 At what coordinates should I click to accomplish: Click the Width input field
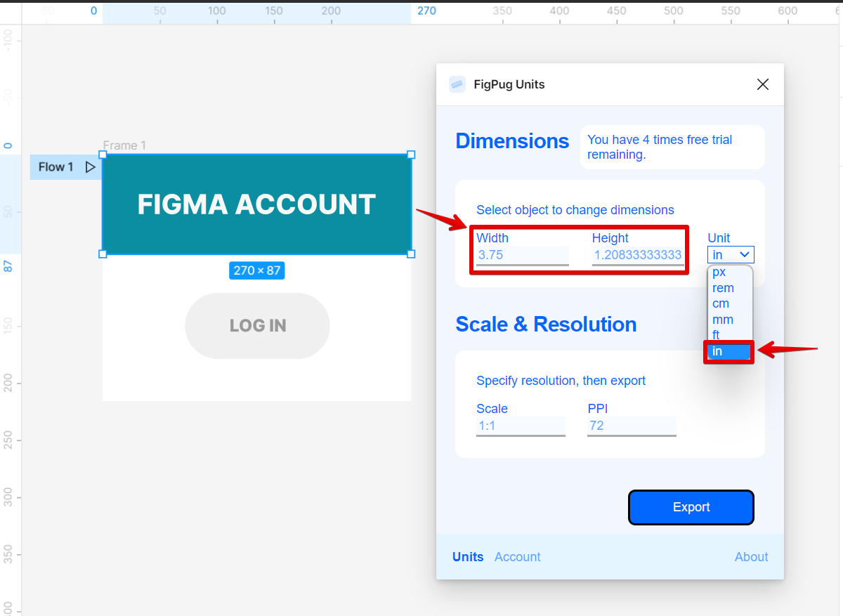tap(522, 255)
